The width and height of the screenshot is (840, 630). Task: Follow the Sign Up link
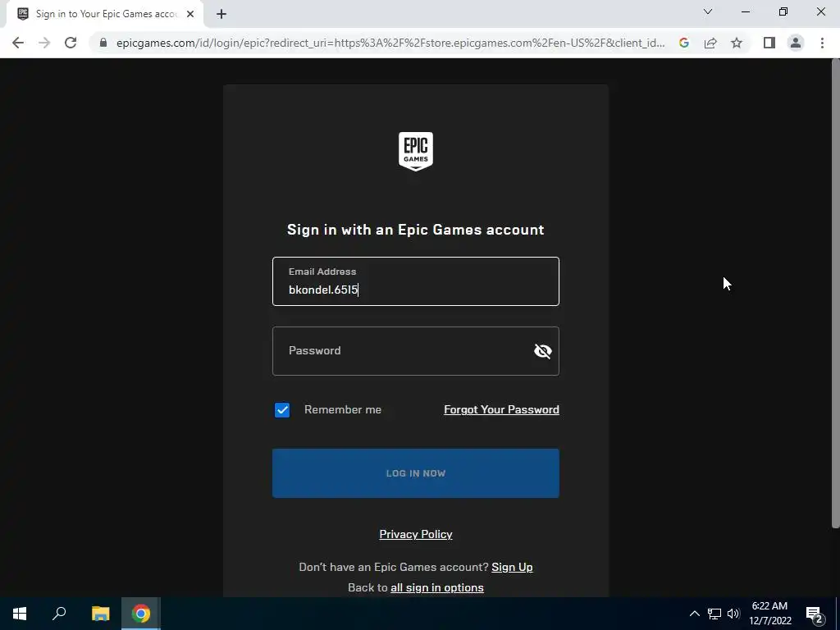pos(512,567)
